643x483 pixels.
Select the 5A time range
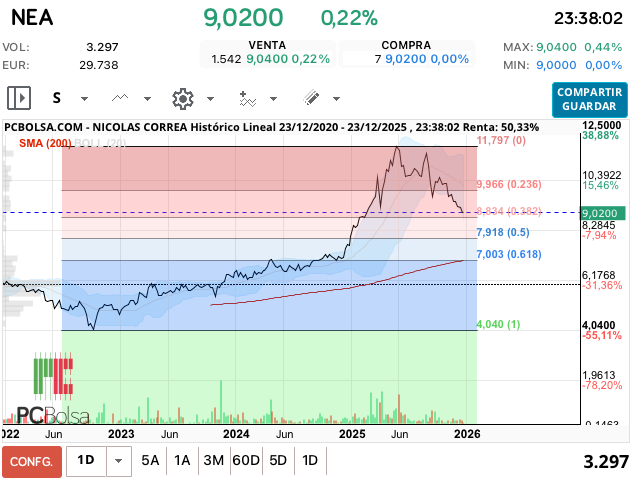(150, 461)
